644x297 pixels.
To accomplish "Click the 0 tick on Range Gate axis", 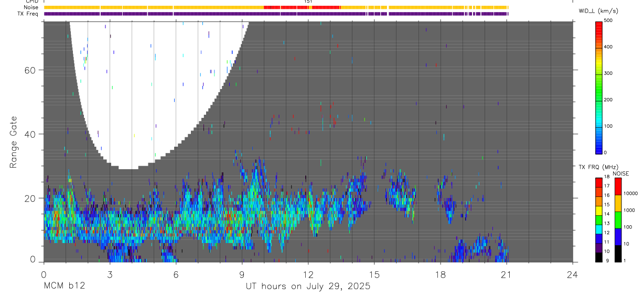I will click(x=32, y=259).
